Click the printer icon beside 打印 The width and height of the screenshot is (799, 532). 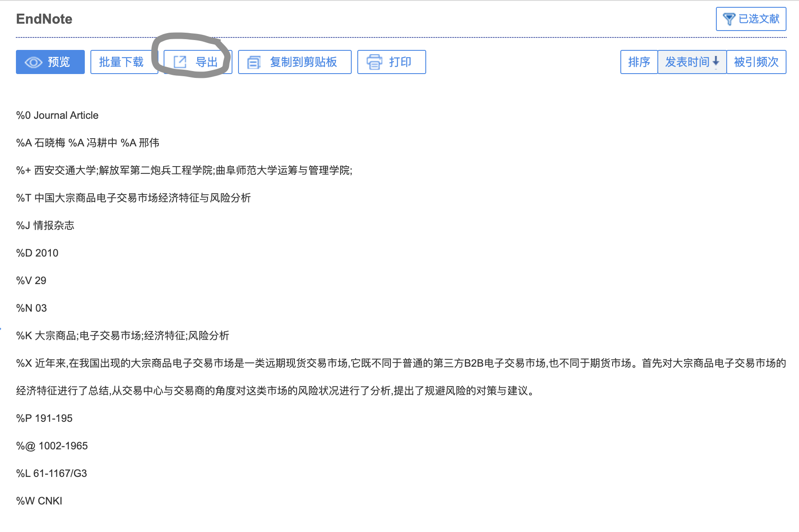374,62
